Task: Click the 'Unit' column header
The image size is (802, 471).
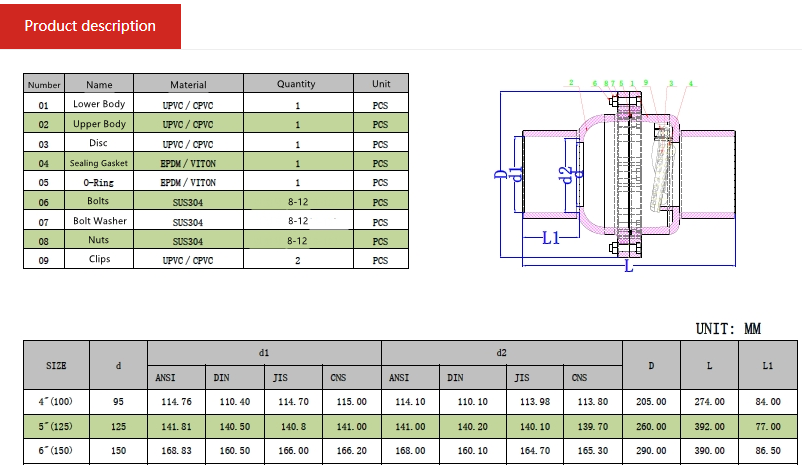Action: (x=381, y=84)
